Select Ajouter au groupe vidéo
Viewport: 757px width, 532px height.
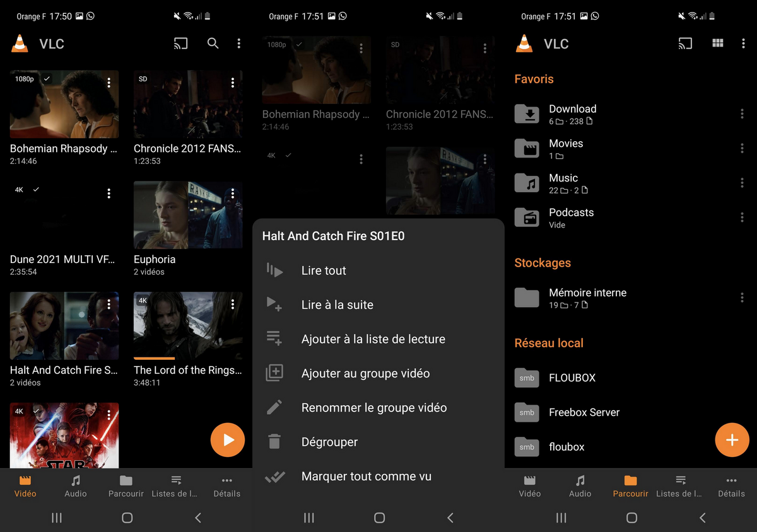tap(378, 373)
